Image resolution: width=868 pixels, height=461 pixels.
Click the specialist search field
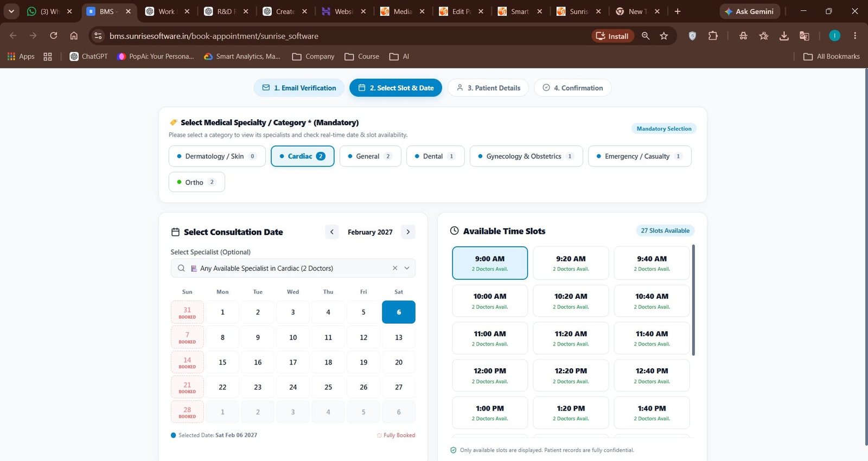[x=293, y=268]
